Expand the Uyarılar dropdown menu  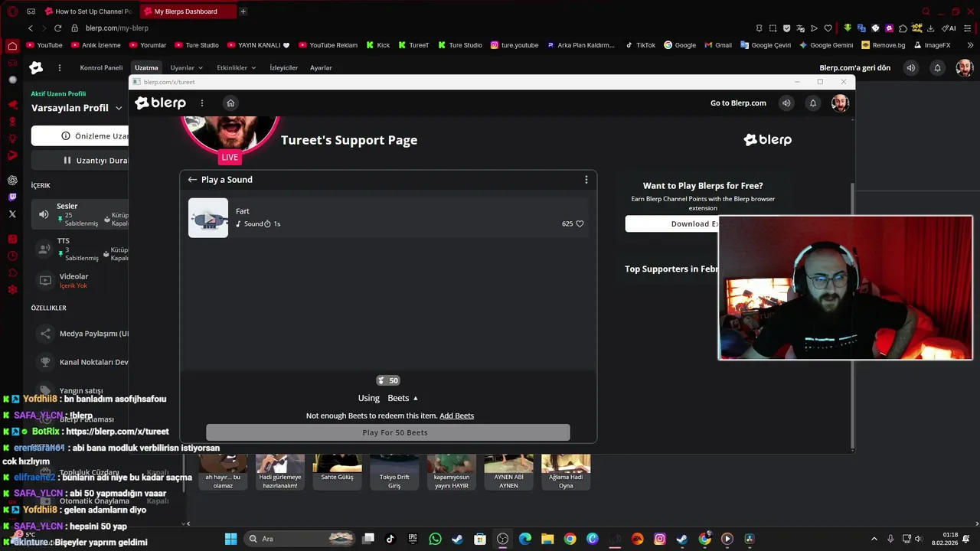click(x=187, y=67)
